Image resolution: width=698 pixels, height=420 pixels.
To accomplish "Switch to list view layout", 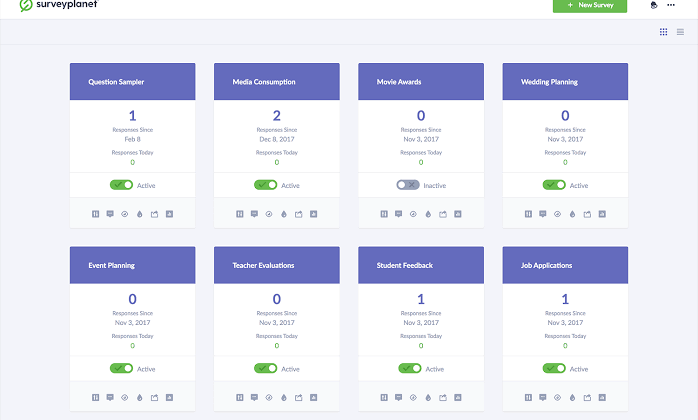I will point(680,32).
